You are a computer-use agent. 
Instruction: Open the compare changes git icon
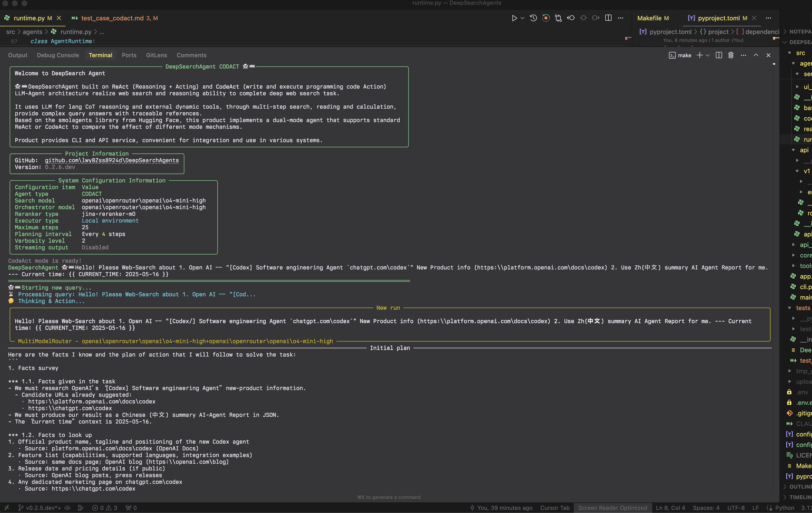(x=558, y=18)
